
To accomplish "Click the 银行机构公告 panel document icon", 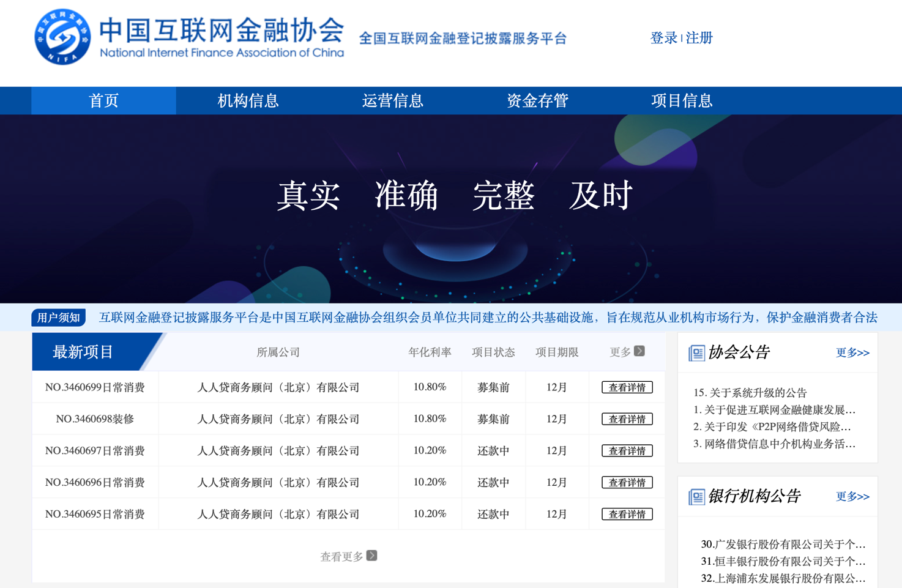I will (x=696, y=497).
